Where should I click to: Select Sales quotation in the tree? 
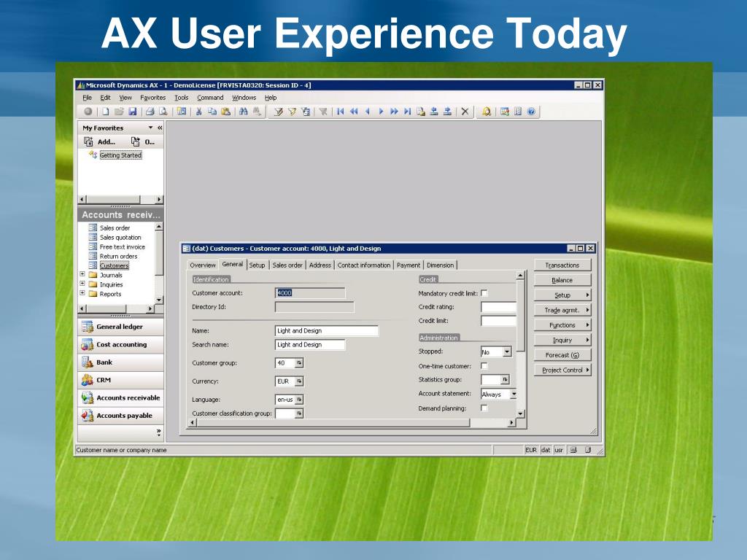[120, 237]
